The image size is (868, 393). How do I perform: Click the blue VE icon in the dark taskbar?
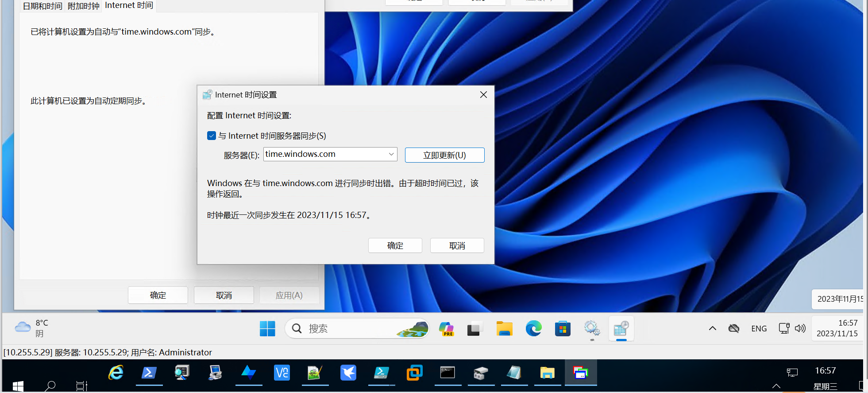tap(282, 373)
